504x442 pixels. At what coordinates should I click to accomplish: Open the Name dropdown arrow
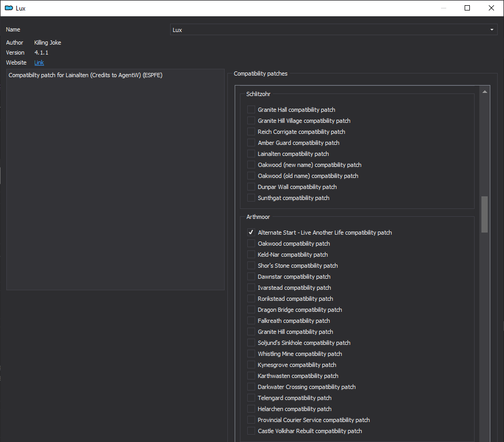point(492,29)
